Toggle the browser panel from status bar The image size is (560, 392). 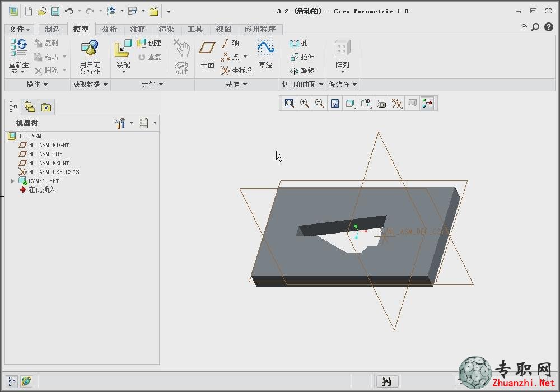26,382
